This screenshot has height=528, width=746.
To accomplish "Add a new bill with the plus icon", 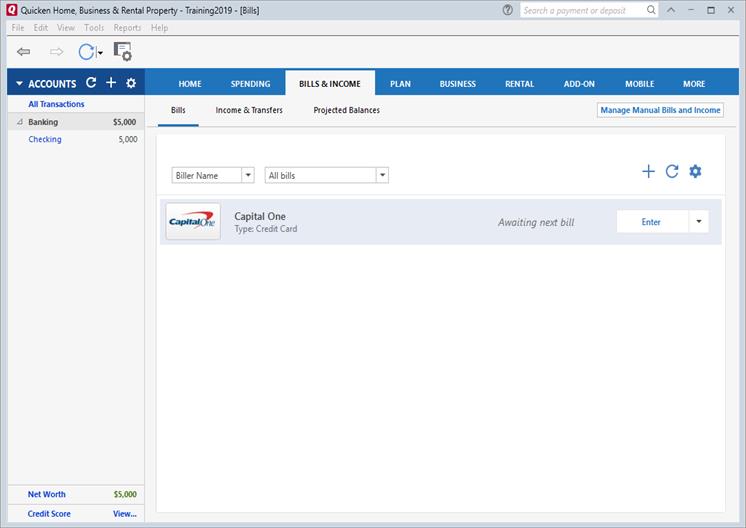I will click(x=648, y=171).
